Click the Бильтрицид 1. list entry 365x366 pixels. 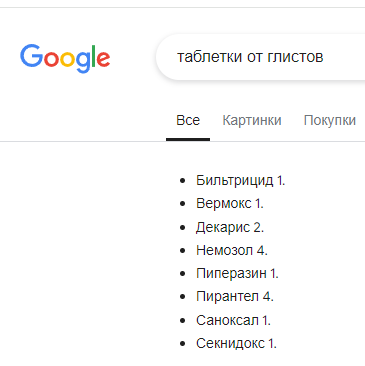coord(240,181)
